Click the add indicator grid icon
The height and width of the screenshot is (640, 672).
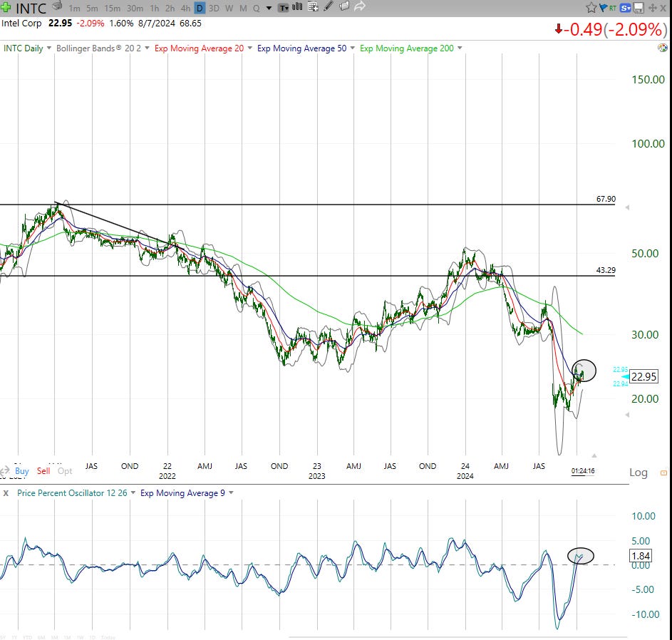tap(314, 7)
